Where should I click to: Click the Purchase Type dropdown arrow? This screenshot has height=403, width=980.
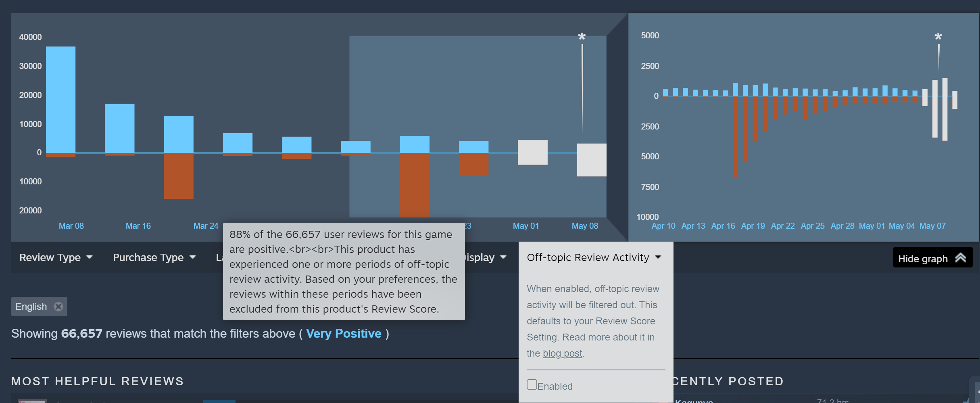point(193,257)
